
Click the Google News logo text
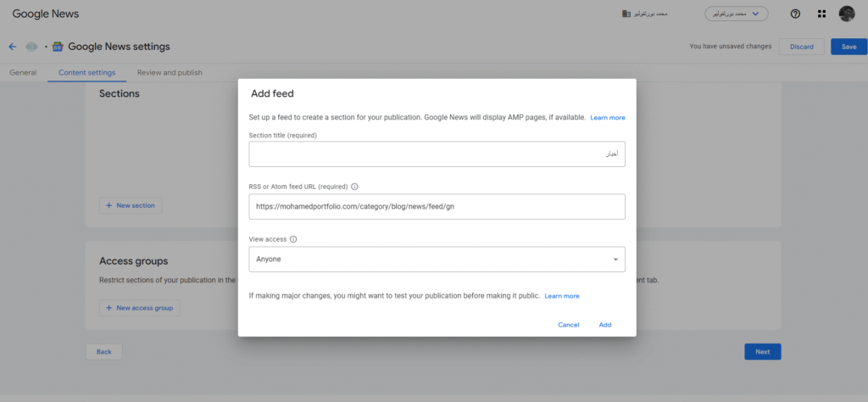tap(46, 14)
